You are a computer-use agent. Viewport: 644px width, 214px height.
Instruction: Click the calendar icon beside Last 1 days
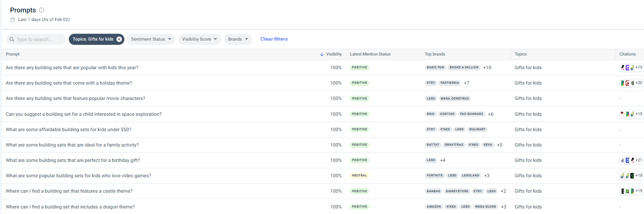(13, 20)
